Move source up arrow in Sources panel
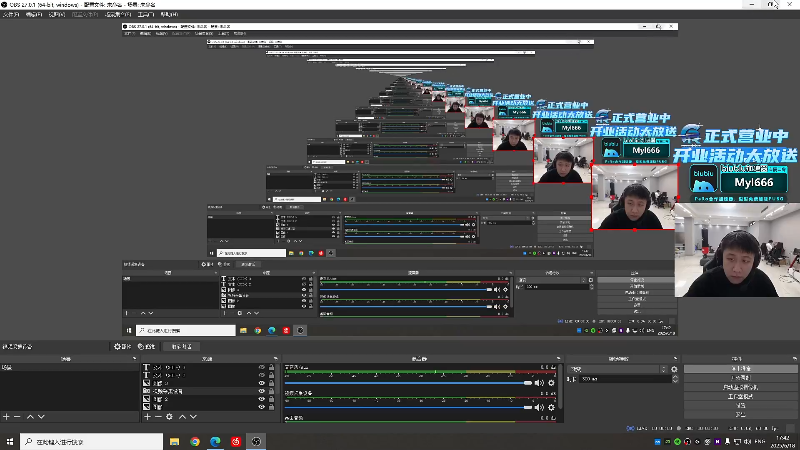Image resolution: width=800 pixels, height=450 pixels. pyautogui.click(x=182, y=417)
